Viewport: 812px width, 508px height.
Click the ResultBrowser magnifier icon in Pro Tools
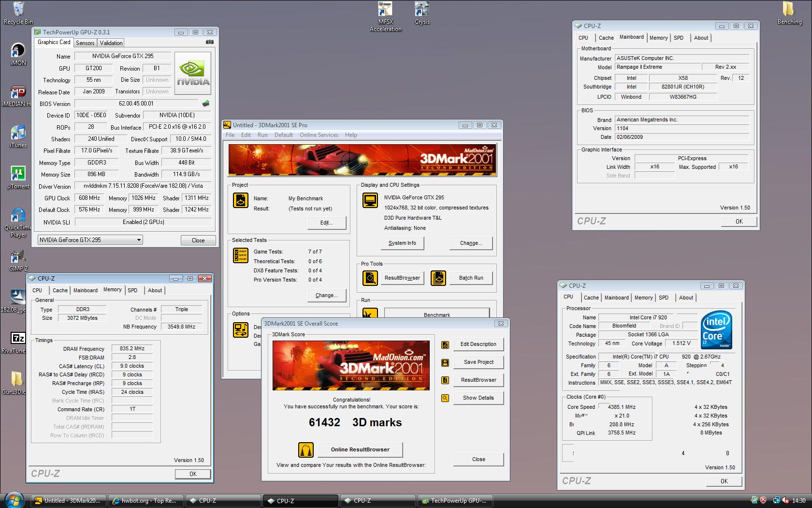coord(370,278)
